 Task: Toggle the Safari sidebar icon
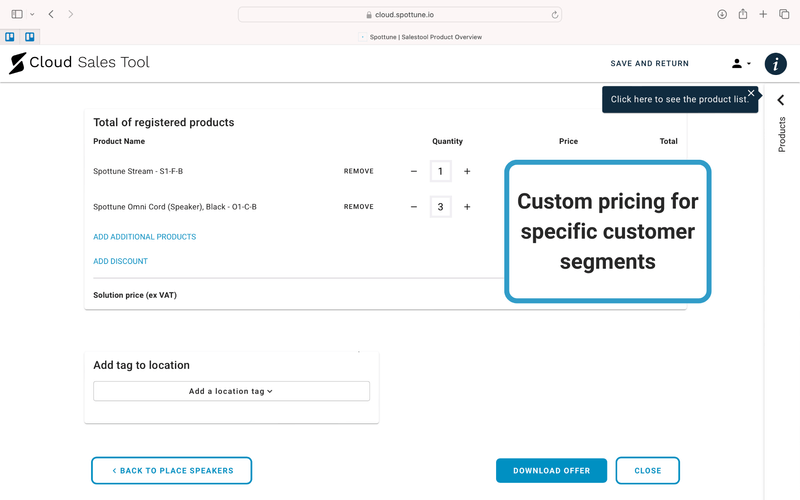(x=17, y=14)
